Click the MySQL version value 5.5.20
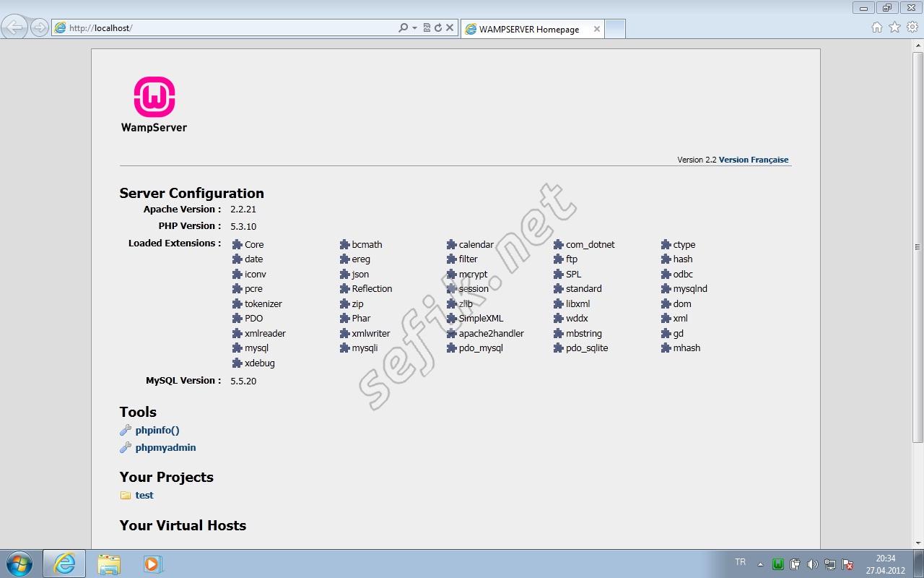 click(243, 381)
